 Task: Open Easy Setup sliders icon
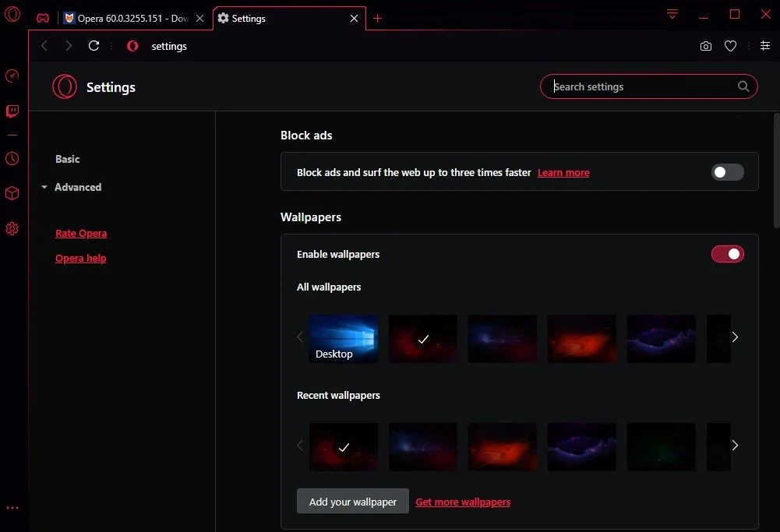tap(765, 46)
